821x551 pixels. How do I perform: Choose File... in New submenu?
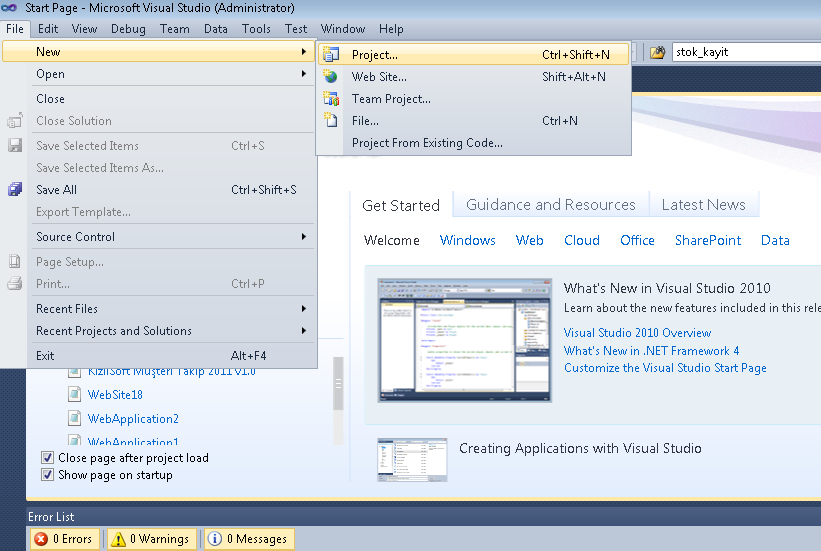pyautogui.click(x=473, y=120)
